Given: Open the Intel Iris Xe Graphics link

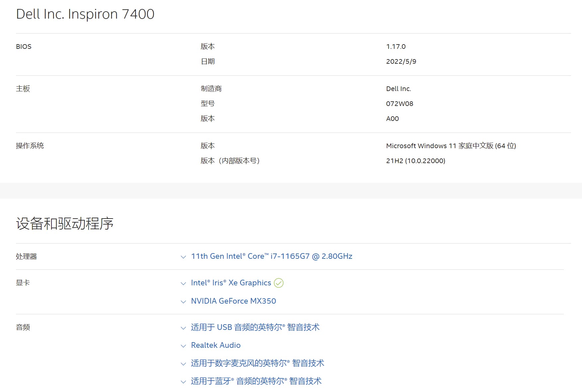Looking at the screenshot, I should click(231, 283).
